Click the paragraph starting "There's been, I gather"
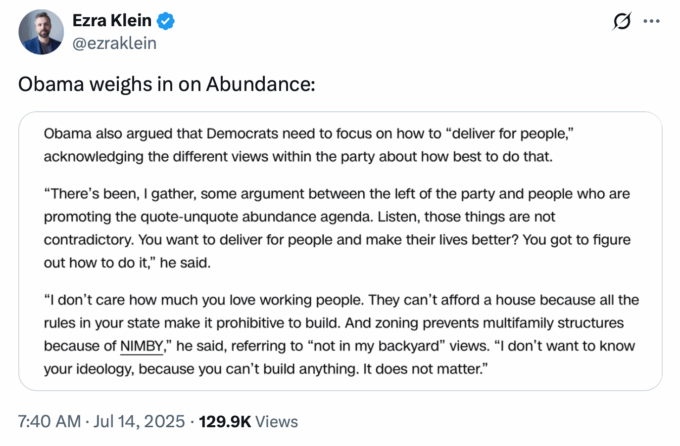 click(x=337, y=228)
